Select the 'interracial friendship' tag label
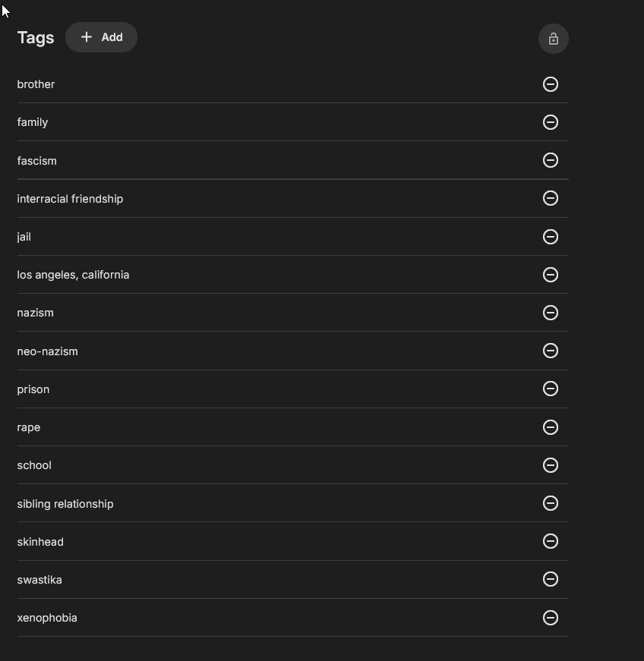The image size is (644, 661). 70,199
